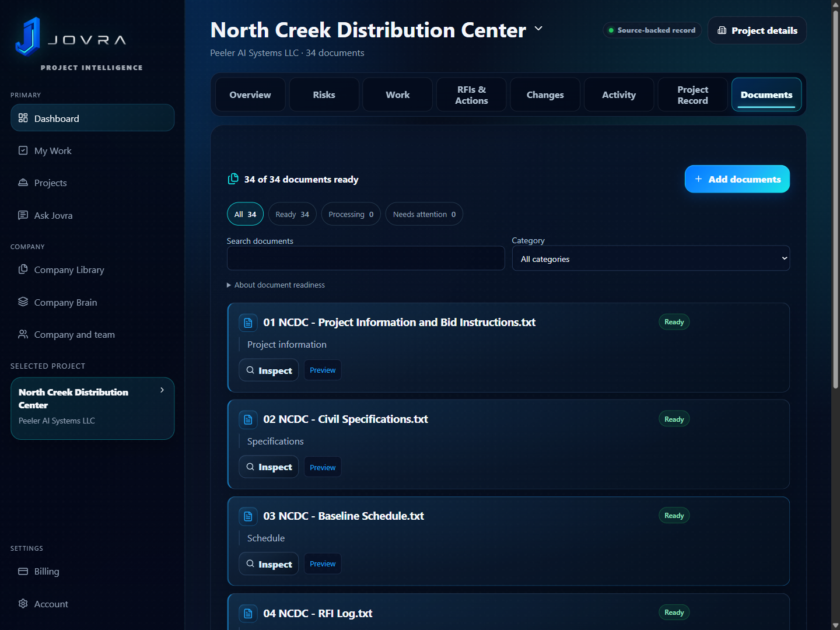The height and width of the screenshot is (630, 840).
Task: Click the Add documents button
Action: click(737, 179)
